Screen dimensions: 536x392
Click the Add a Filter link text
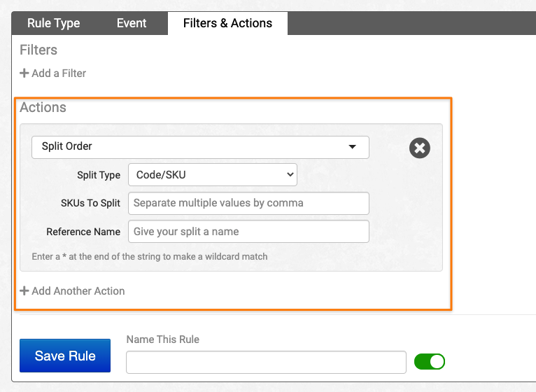[59, 73]
